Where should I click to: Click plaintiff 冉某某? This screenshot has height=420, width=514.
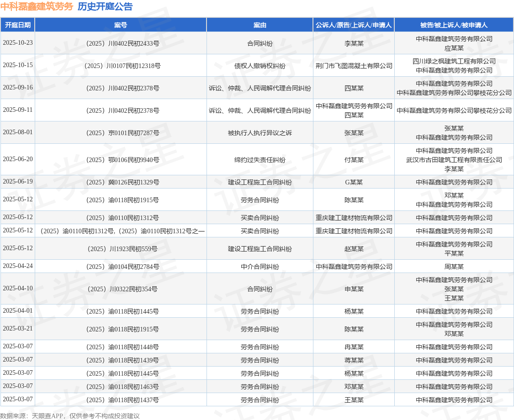354,347
